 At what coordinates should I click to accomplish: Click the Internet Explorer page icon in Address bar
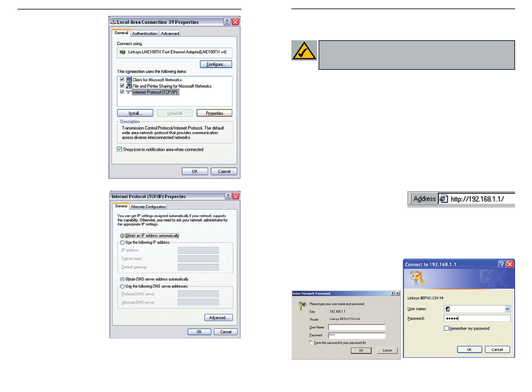pyautogui.click(x=444, y=199)
